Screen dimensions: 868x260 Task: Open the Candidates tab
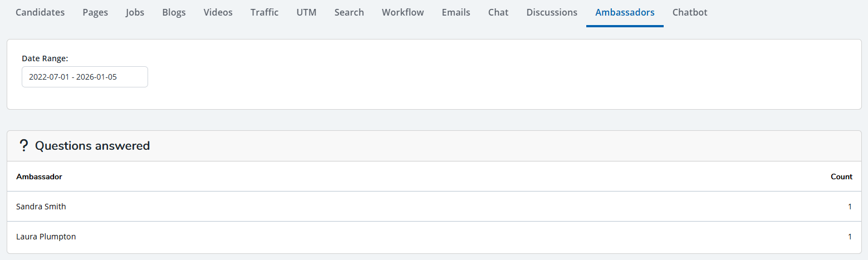click(x=40, y=12)
